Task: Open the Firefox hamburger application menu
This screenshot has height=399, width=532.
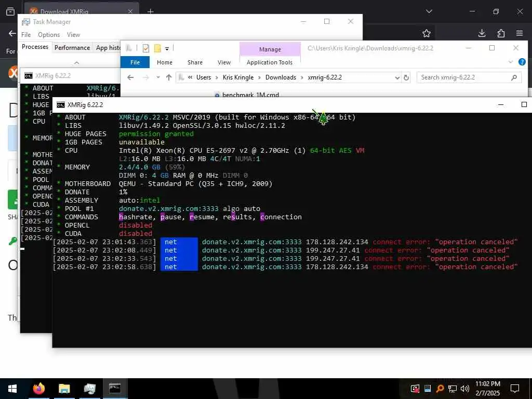Action: [x=520, y=33]
